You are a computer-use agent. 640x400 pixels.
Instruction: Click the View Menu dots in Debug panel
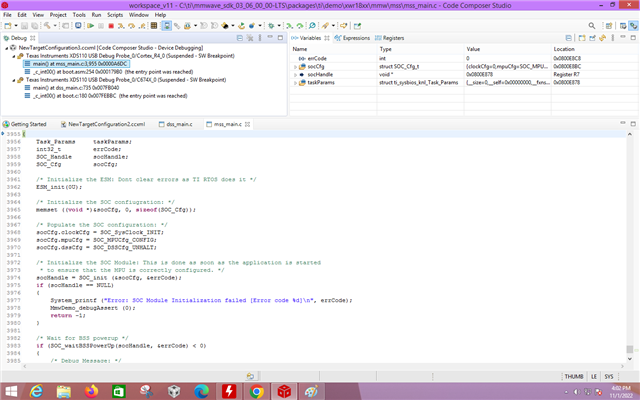[260, 38]
